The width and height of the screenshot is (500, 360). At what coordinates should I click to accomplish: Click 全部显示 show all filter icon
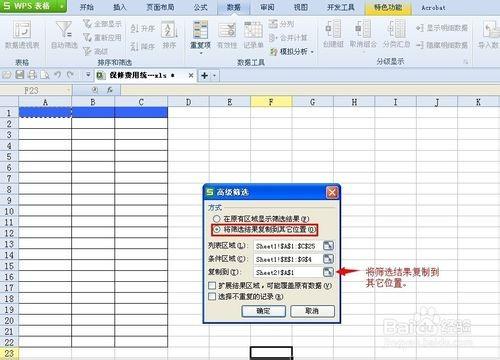(87, 24)
